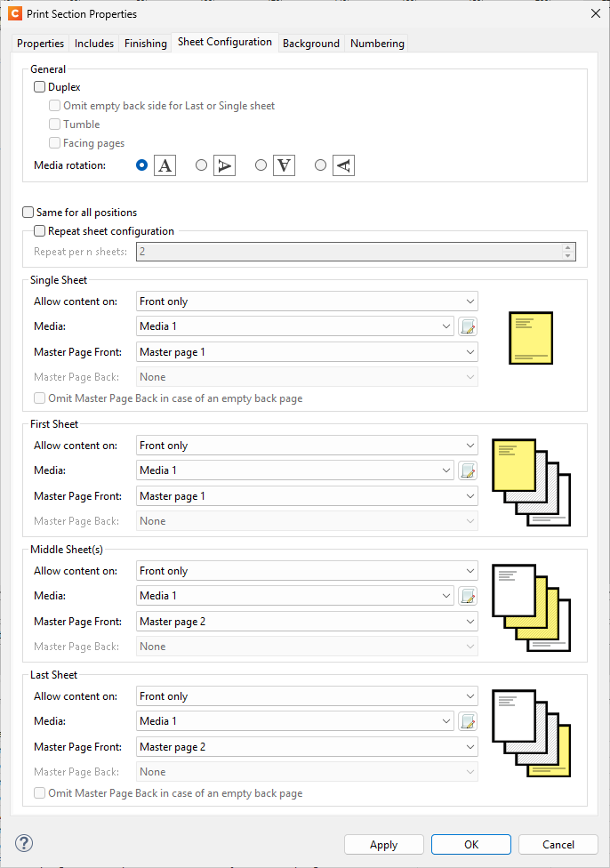Open the Last Sheet Media dropdown
Screen dimensions: 610x868
[295, 721]
